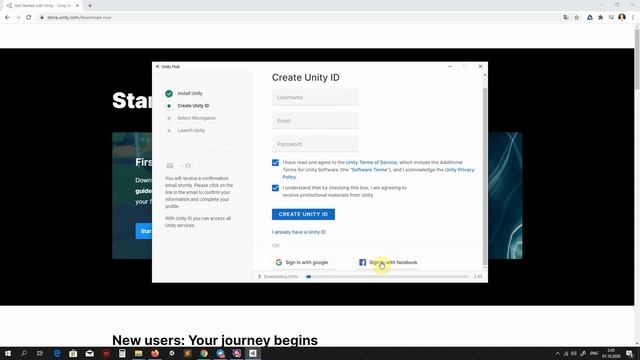The height and width of the screenshot is (360, 640).
Task: Close the Get Started with Unity tab
Action: click(77, 6)
